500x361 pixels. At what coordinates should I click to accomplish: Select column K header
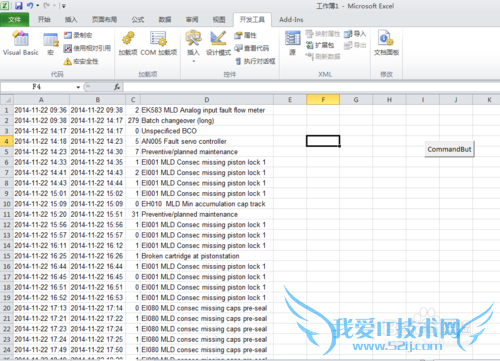(489, 100)
